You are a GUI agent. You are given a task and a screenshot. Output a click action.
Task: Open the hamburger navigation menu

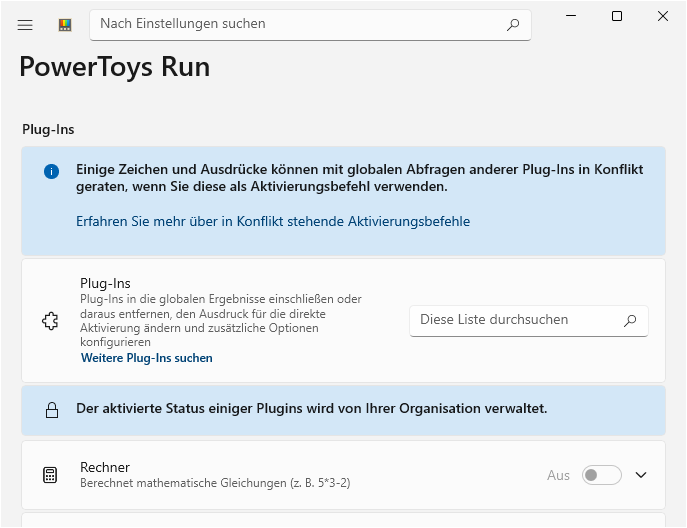(25, 25)
